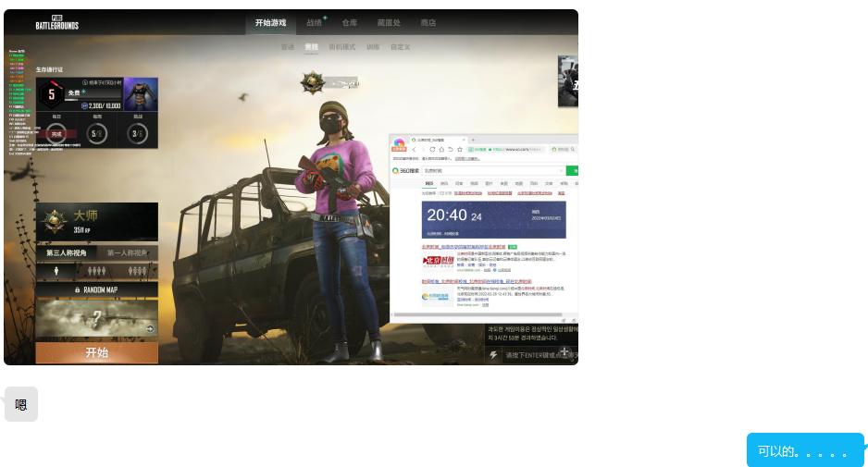This screenshot has width=868, height=467.
Task: Open the second search result title link
Action: (476, 281)
